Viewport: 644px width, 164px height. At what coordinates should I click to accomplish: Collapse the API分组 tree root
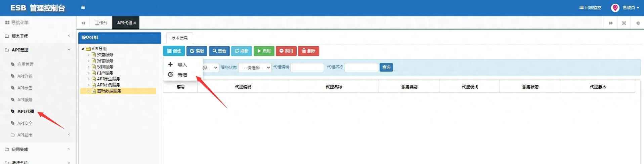pos(83,49)
